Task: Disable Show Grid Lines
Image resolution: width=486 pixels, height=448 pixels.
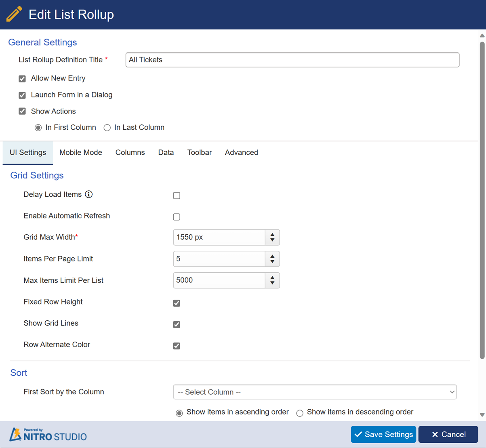Action: click(177, 324)
